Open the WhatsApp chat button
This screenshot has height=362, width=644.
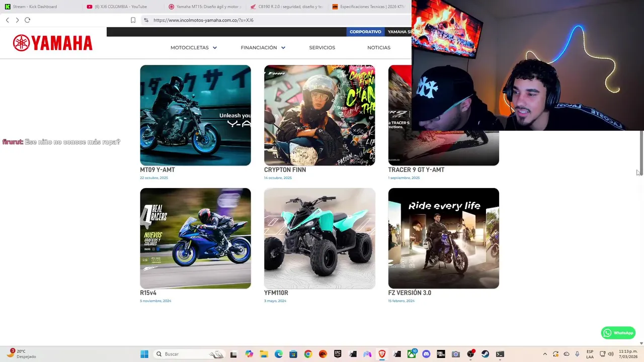tap(618, 333)
